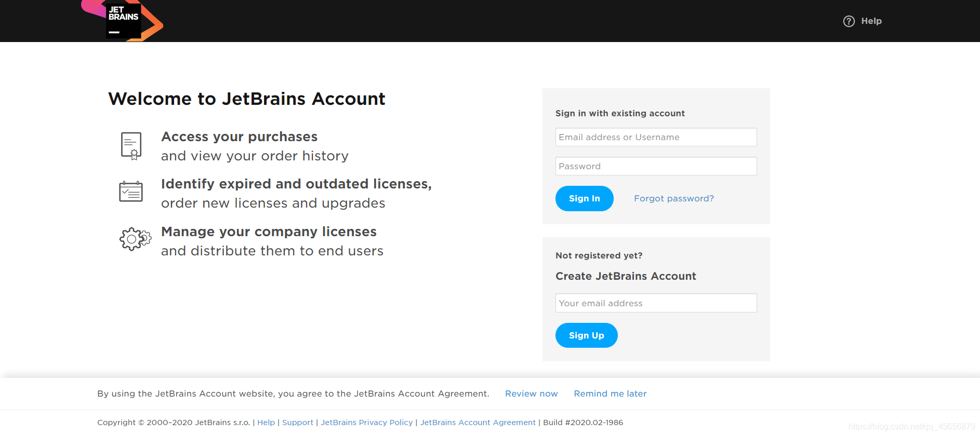This screenshot has height=436, width=980.
Task: Click the Access your purchases heading
Action: [x=239, y=137]
